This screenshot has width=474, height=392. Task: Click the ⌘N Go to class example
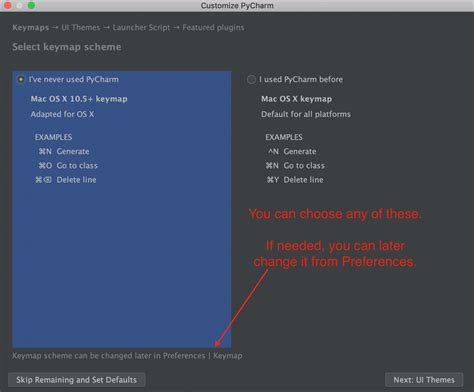click(295, 166)
